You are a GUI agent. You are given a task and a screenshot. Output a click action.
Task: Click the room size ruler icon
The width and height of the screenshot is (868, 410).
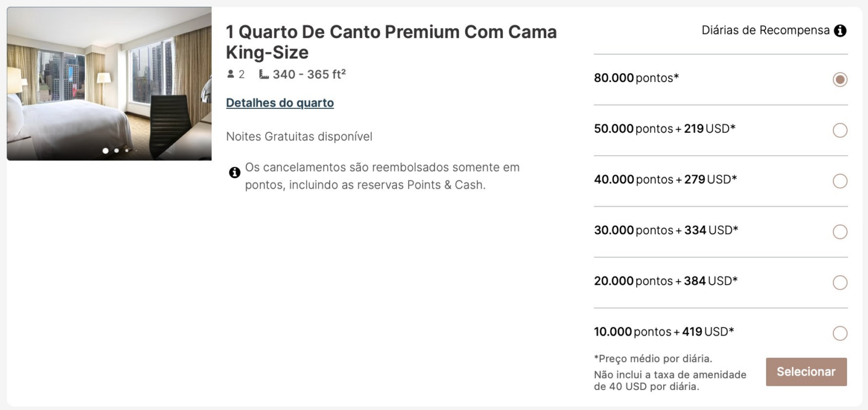264,74
